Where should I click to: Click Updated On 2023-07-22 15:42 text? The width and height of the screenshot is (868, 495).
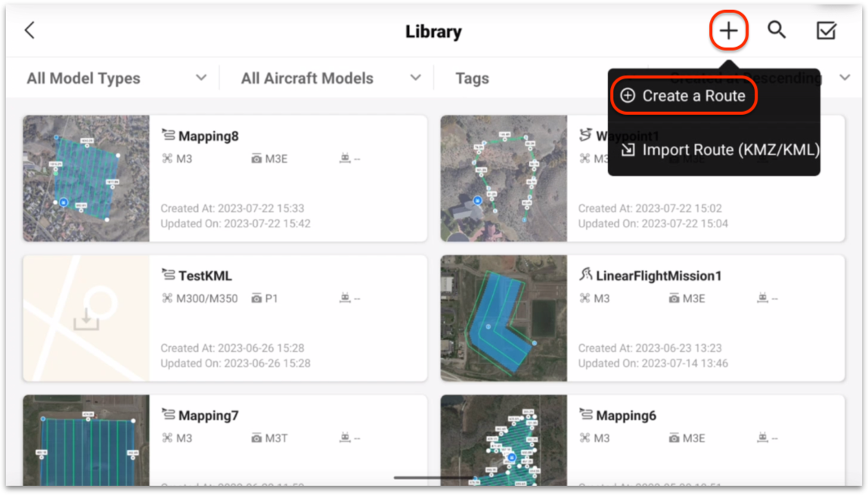point(236,224)
